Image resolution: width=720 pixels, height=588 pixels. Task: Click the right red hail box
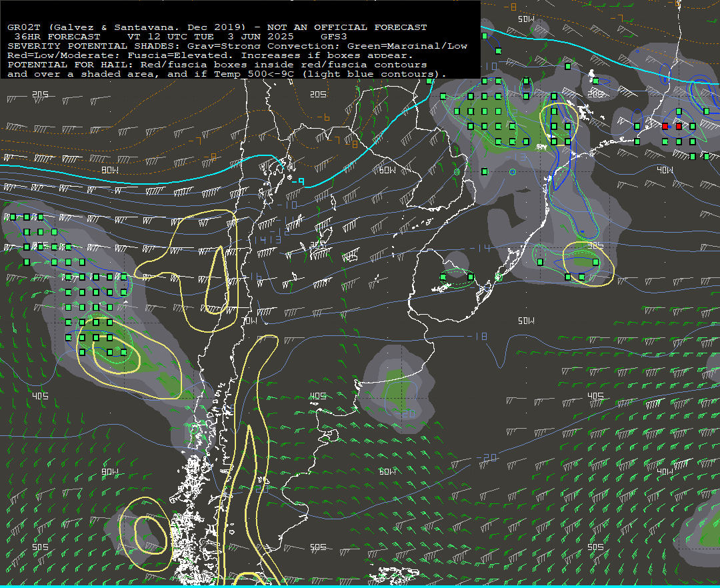[679, 126]
